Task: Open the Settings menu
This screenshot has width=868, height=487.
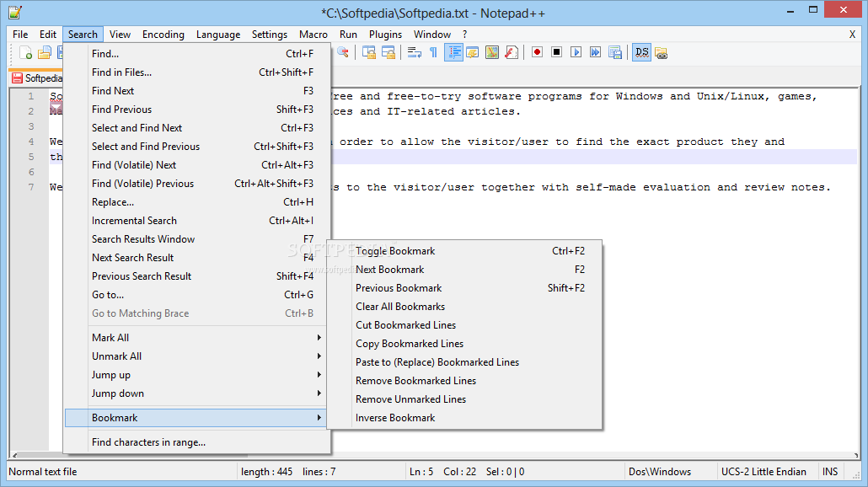Action: [x=270, y=35]
